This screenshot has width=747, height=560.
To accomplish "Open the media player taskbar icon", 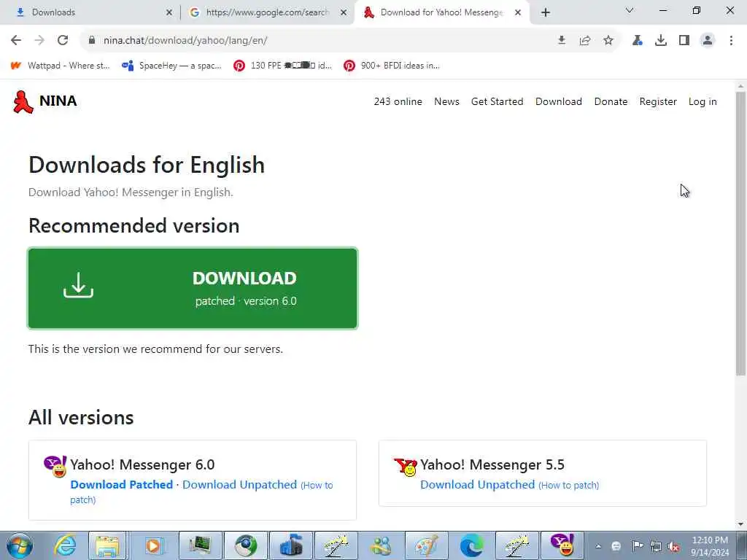I will (154, 545).
